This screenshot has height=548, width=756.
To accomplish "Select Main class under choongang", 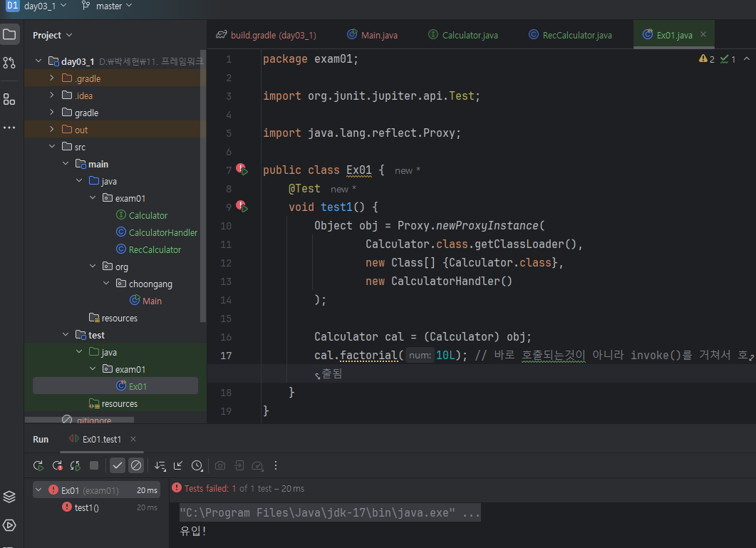I will [x=145, y=301].
